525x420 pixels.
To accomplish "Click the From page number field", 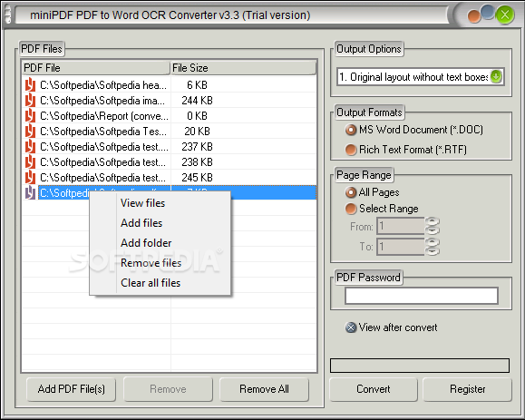I will [401, 226].
